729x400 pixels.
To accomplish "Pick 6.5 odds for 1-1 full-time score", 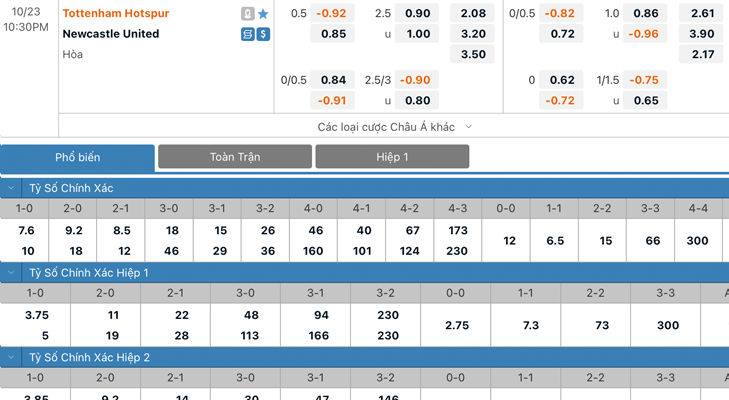I will coord(555,240).
